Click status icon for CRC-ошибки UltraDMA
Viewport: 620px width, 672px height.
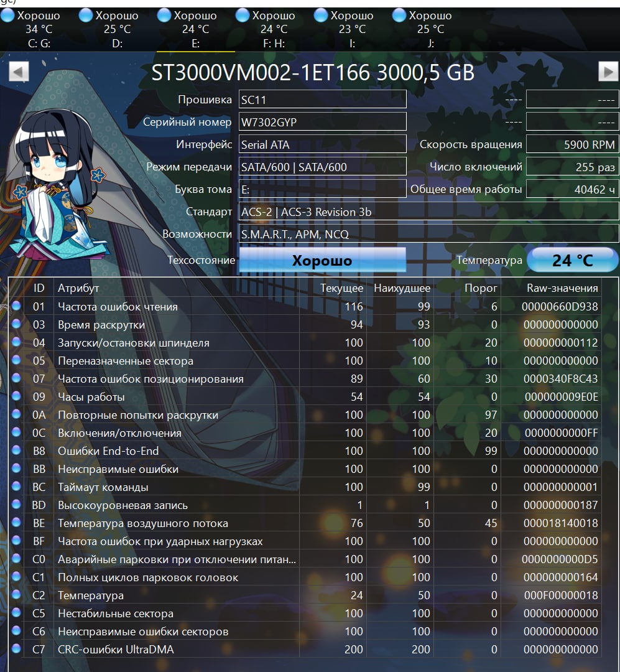click(x=16, y=648)
